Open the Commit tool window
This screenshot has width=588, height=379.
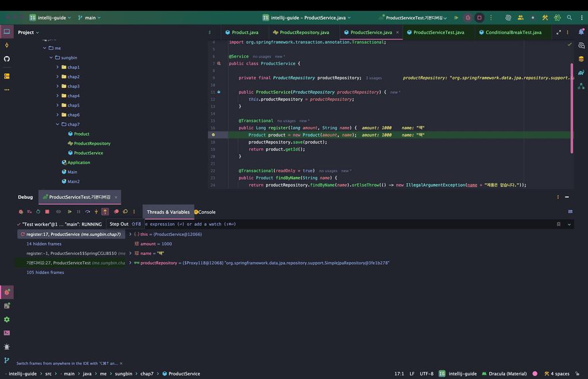tap(7, 45)
